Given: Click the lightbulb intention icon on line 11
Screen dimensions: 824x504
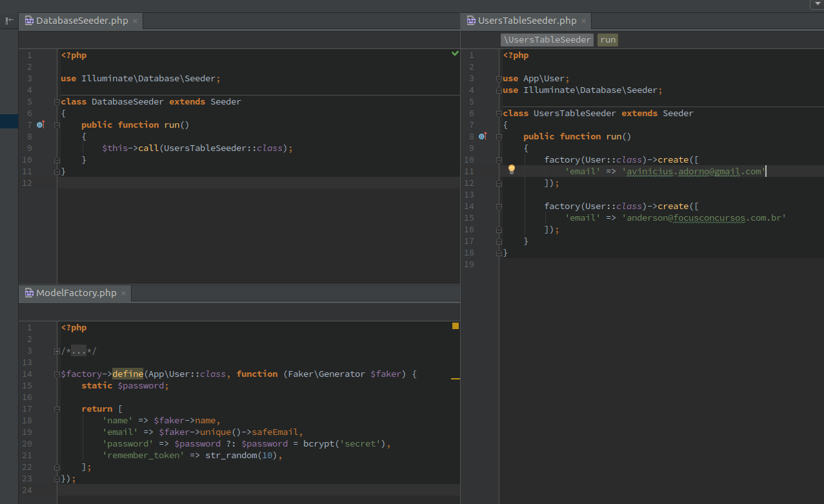Looking at the screenshot, I should [511, 170].
